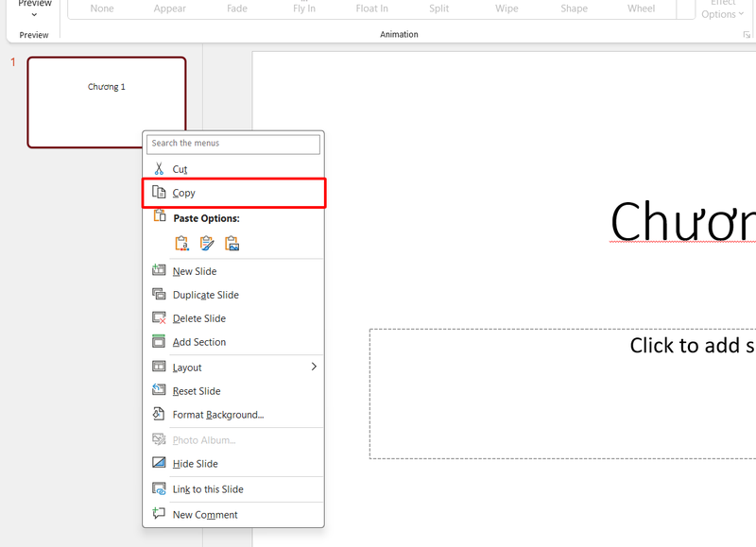Click the Copy pages icon
This screenshot has height=547, width=756.
[159, 192]
